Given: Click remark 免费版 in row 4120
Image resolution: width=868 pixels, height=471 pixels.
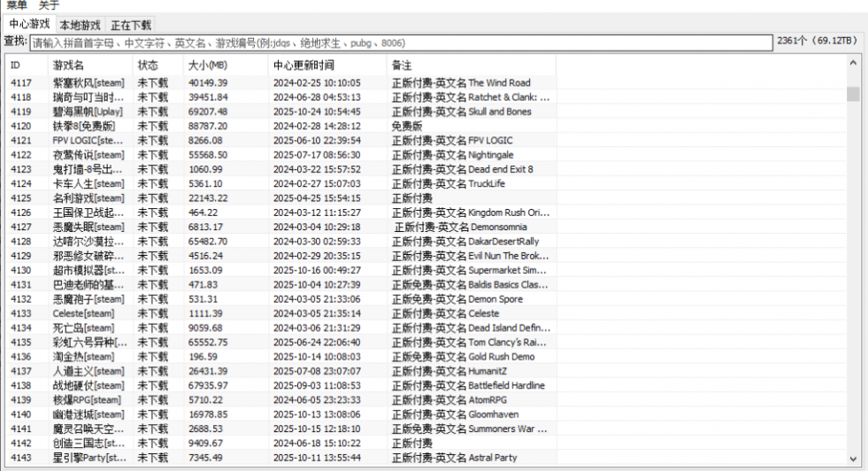Looking at the screenshot, I should [407, 126].
